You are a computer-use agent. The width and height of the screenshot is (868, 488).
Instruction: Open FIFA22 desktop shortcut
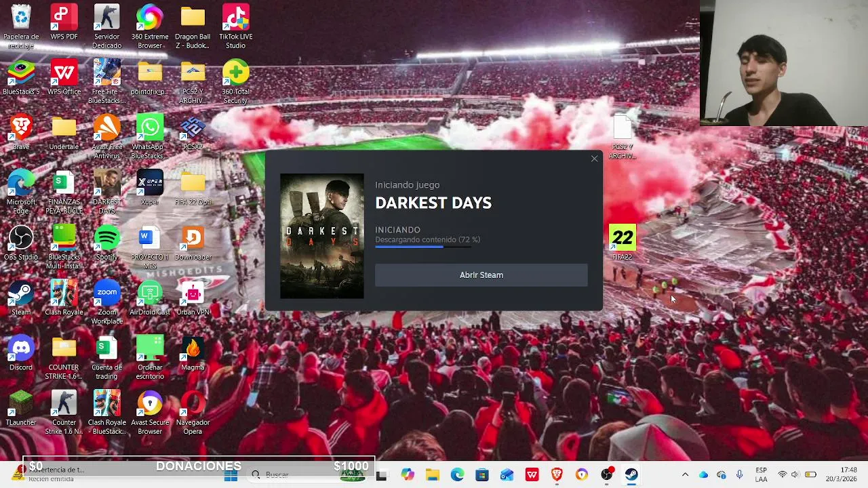coord(622,243)
